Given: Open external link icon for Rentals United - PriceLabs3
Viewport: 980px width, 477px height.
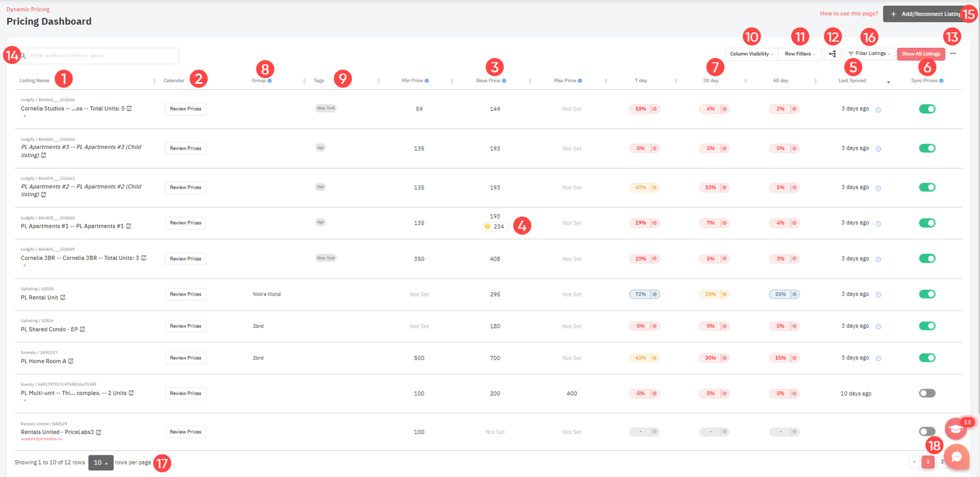Looking at the screenshot, I should tap(98, 432).
